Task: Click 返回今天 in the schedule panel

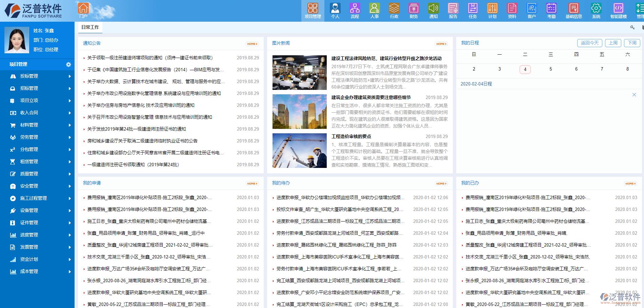Action: tap(590, 43)
